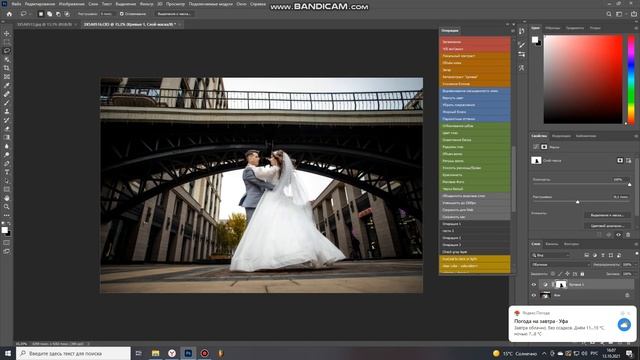Choose Add to Selection mode icon
Image resolution: width=640 pixels, height=360 pixels.
click(x=49, y=14)
